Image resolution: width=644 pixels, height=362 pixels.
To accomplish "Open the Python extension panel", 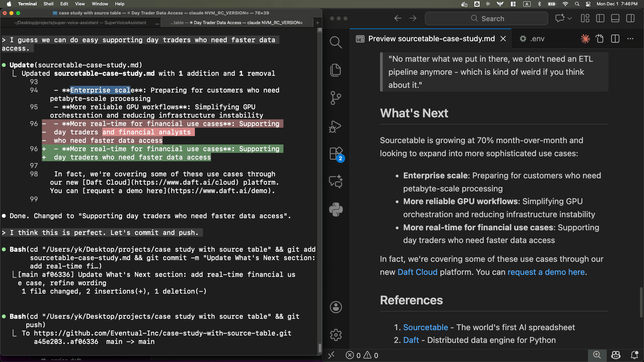I will click(336, 209).
